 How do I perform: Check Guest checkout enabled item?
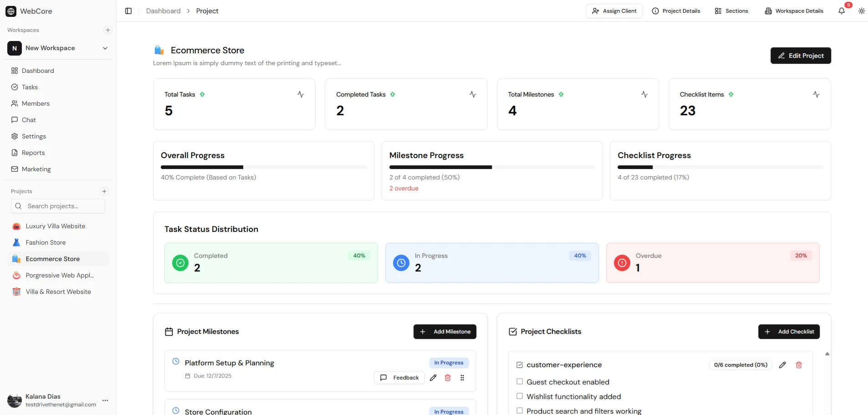pos(520,382)
